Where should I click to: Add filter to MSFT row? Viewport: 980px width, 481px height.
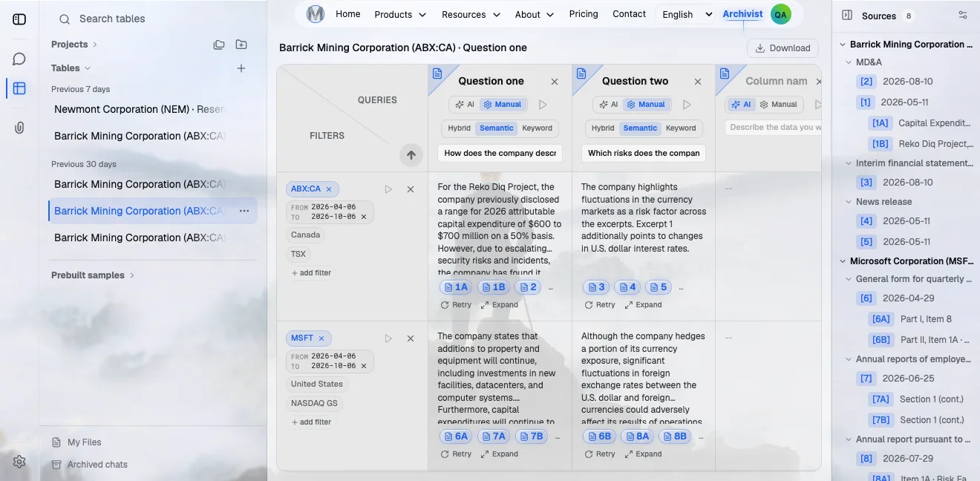311,422
